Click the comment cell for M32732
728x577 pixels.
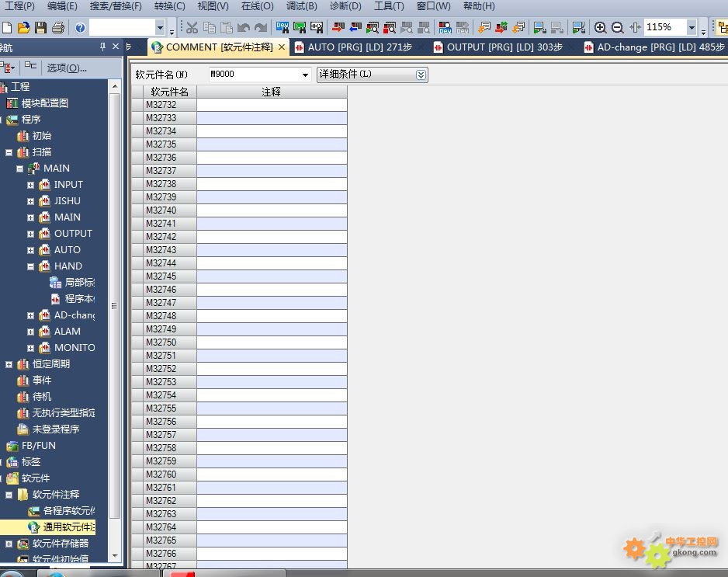pos(272,105)
